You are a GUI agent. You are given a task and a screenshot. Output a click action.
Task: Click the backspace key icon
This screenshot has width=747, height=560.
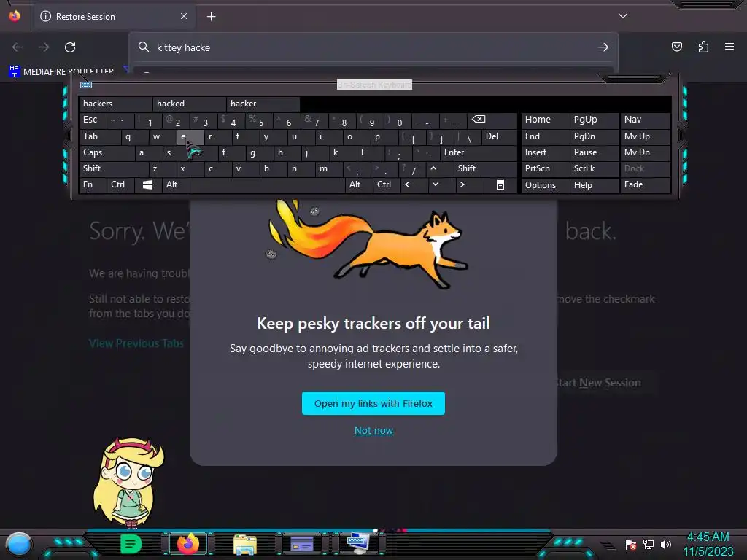[x=492, y=120]
